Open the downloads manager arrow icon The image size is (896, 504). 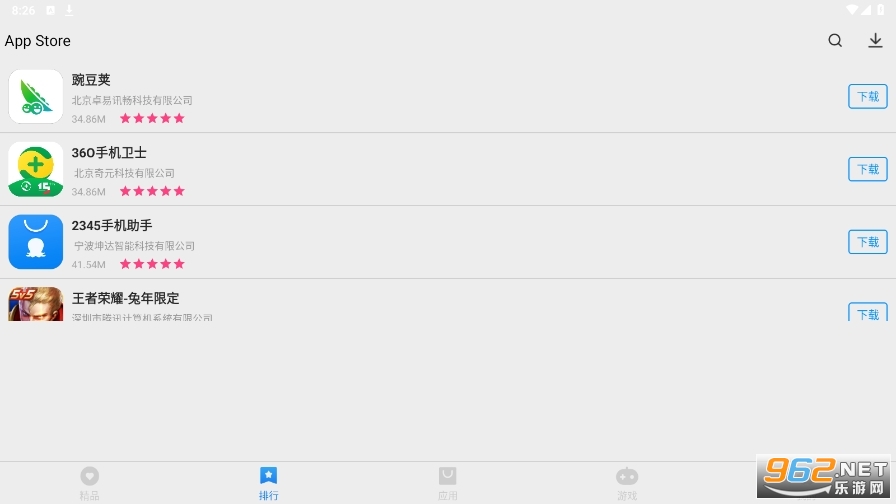[x=875, y=40]
